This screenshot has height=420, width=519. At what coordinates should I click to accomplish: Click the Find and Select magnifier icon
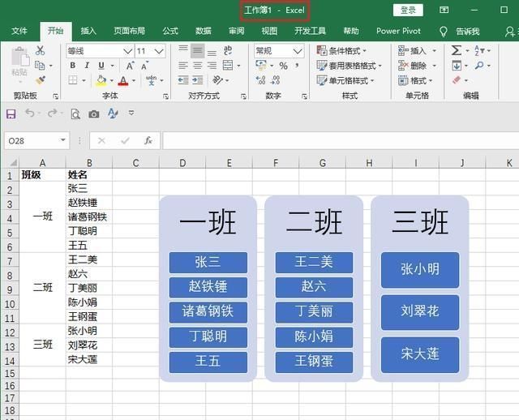click(479, 65)
